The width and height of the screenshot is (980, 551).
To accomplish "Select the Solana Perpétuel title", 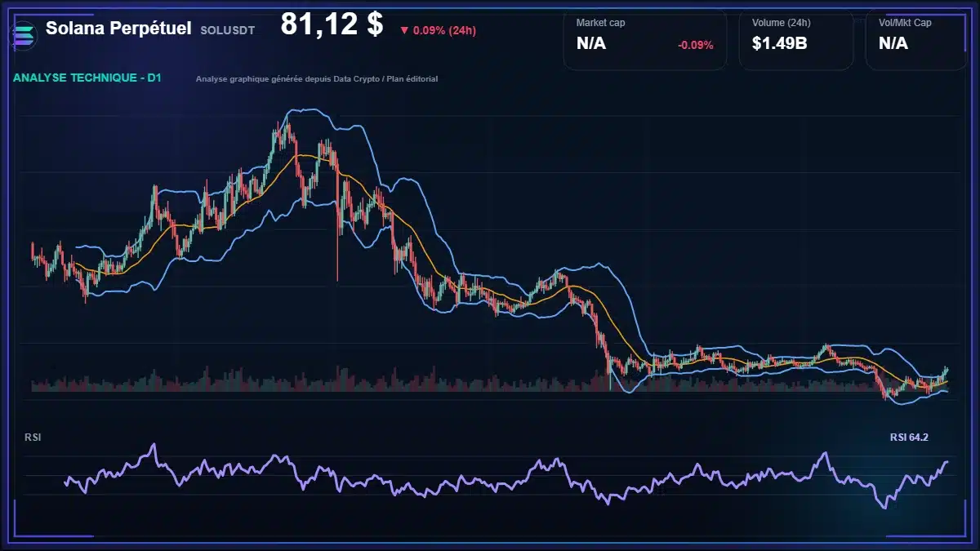I will pos(118,29).
